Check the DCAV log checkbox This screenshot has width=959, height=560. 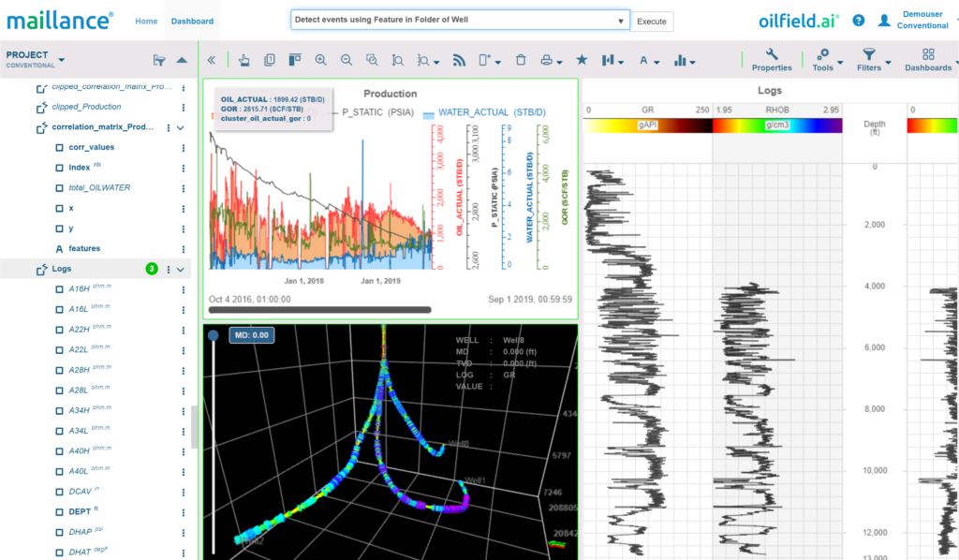click(x=59, y=492)
